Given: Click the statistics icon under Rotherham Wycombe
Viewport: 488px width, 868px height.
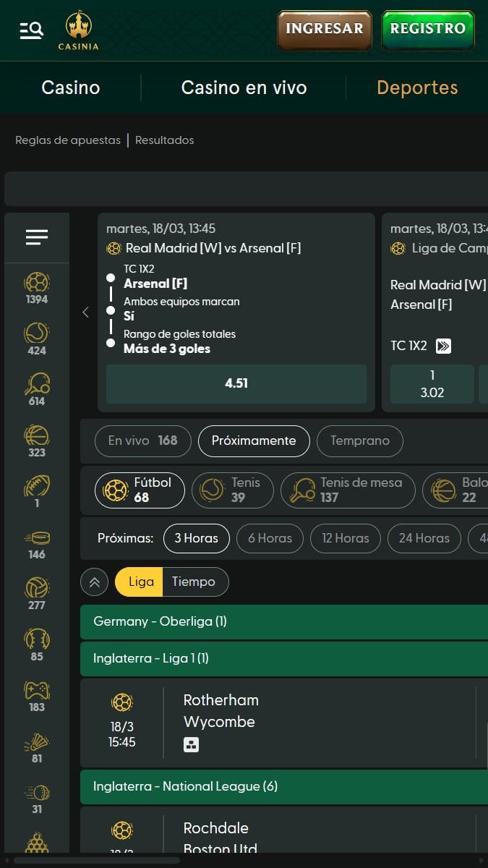Looking at the screenshot, I should pyautogui.click(x=191, y=744).
